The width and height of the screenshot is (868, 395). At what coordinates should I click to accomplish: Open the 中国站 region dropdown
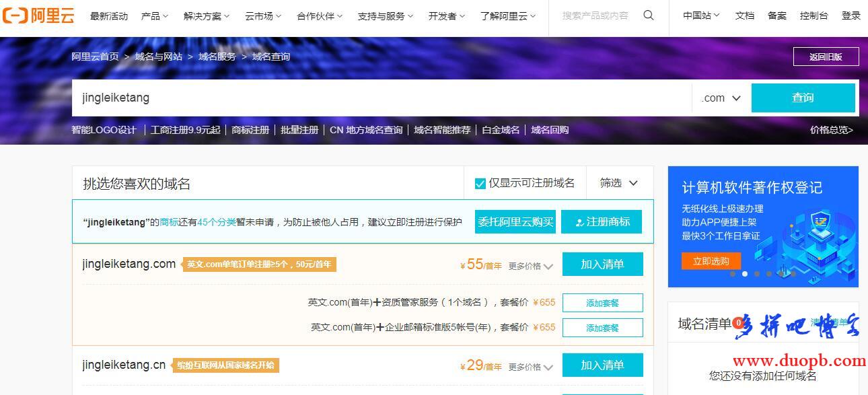coord(701,15)
